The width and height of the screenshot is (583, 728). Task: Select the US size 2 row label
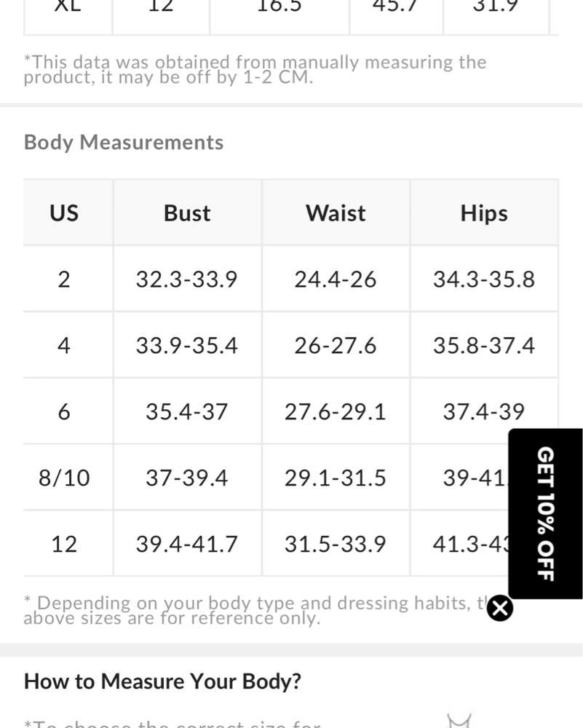click(64, 280)
